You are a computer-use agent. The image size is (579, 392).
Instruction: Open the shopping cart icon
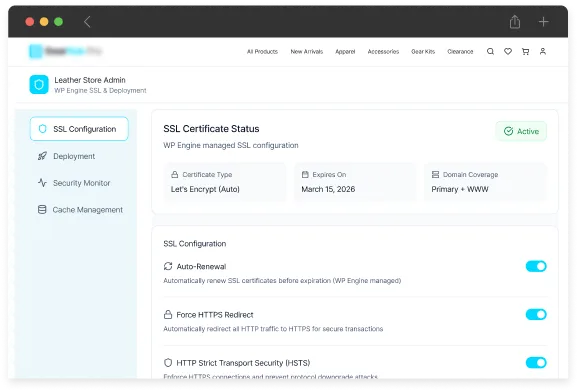(525, 51)
